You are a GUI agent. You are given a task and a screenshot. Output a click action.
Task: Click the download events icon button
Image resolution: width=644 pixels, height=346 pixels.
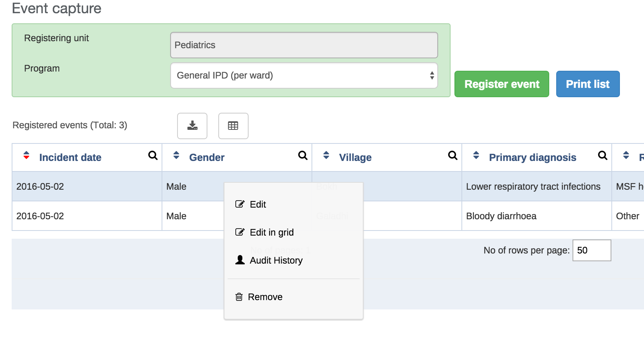192,126
